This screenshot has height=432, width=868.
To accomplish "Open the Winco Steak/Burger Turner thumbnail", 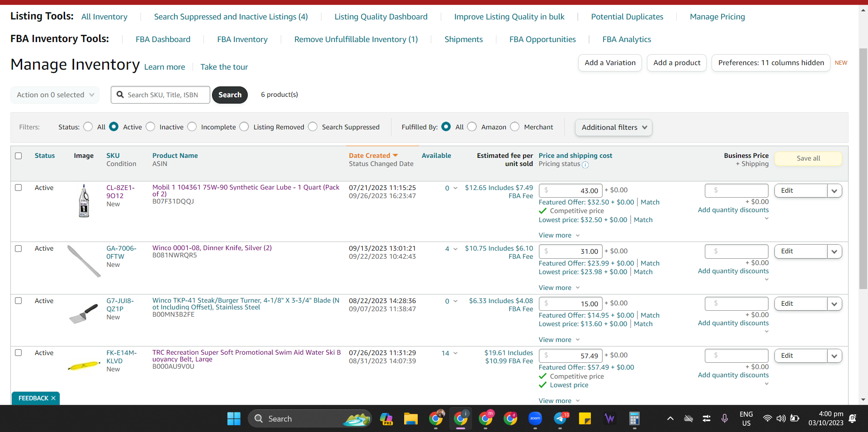I will tap(84, 313).
